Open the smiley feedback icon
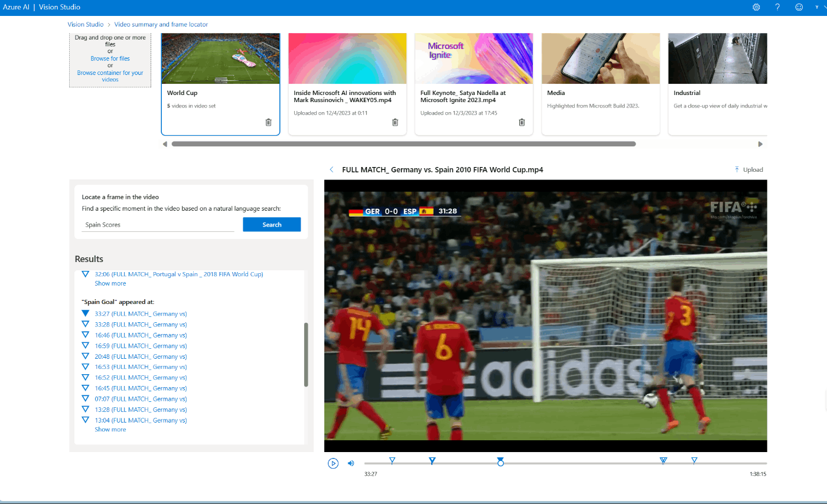The width and height of the screenshot is (827, 504). [799, 7]
